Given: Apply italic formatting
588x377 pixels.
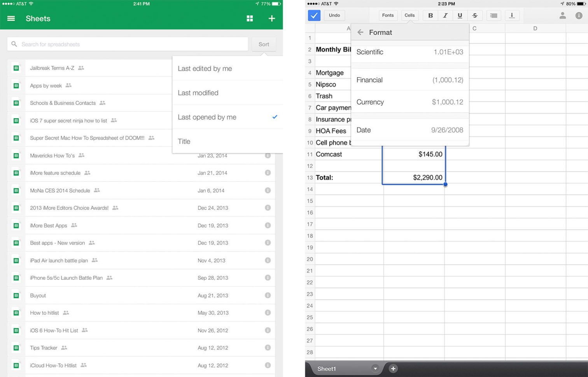Looking at the screenshot, I should click(x=445, y=15).
